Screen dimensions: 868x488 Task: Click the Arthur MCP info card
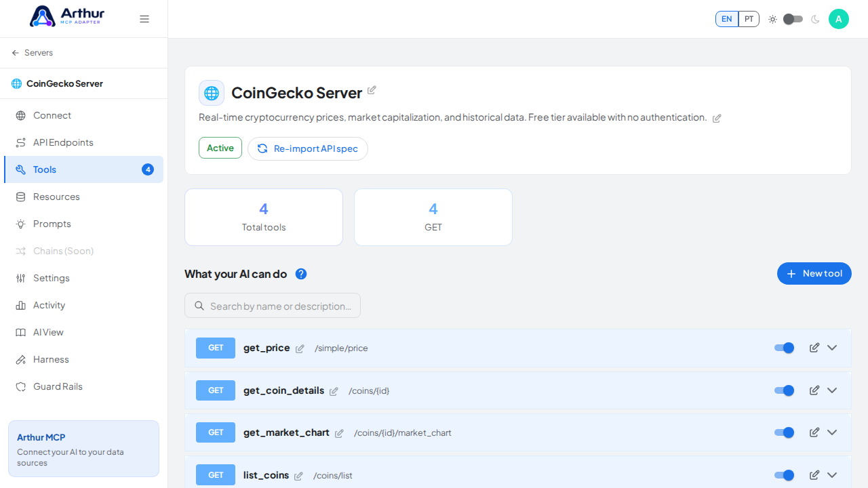[84, 449]
